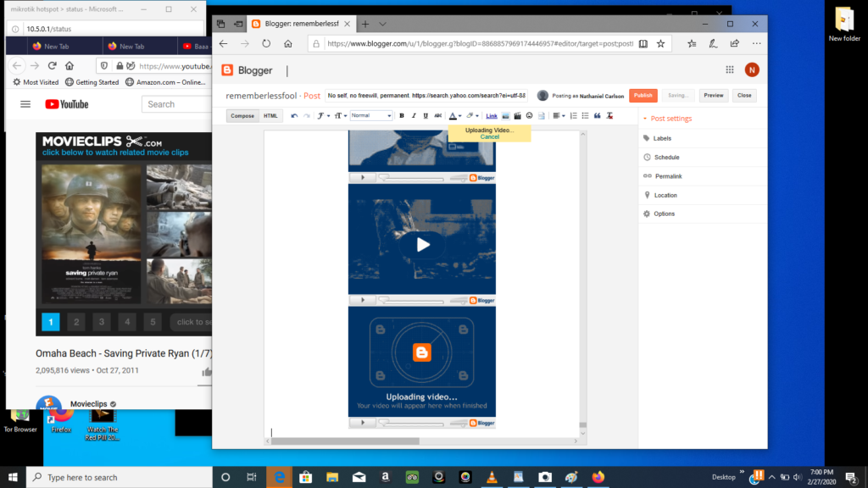Create a numbered list in post

click(574, 115)
